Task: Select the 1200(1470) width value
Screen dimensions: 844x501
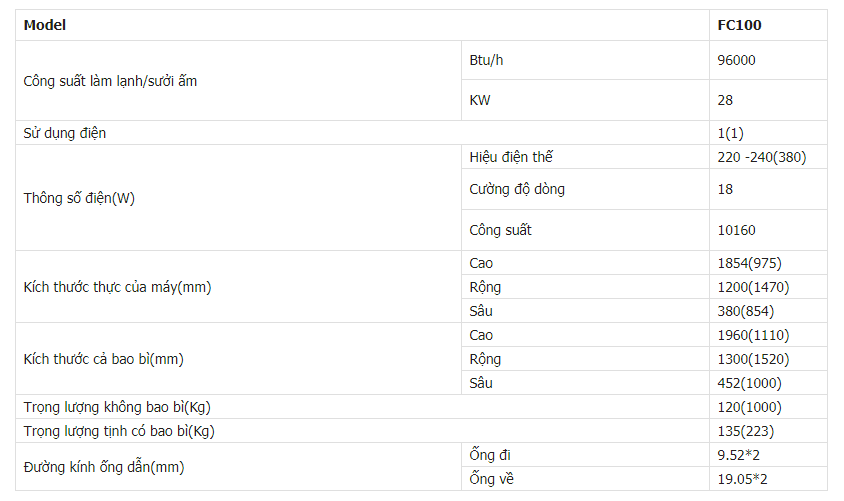Action: [753, 287]
